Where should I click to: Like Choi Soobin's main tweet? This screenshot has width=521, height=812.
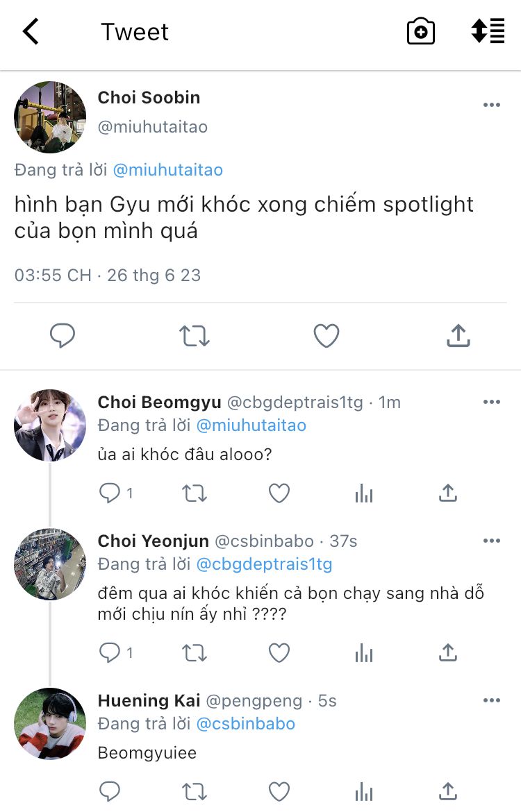326,337
